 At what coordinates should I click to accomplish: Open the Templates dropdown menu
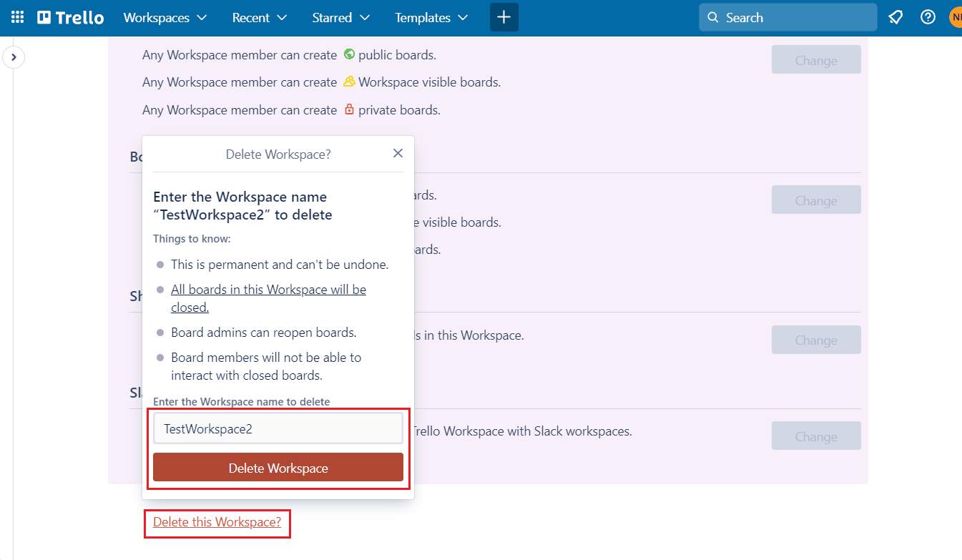[431, 17]
